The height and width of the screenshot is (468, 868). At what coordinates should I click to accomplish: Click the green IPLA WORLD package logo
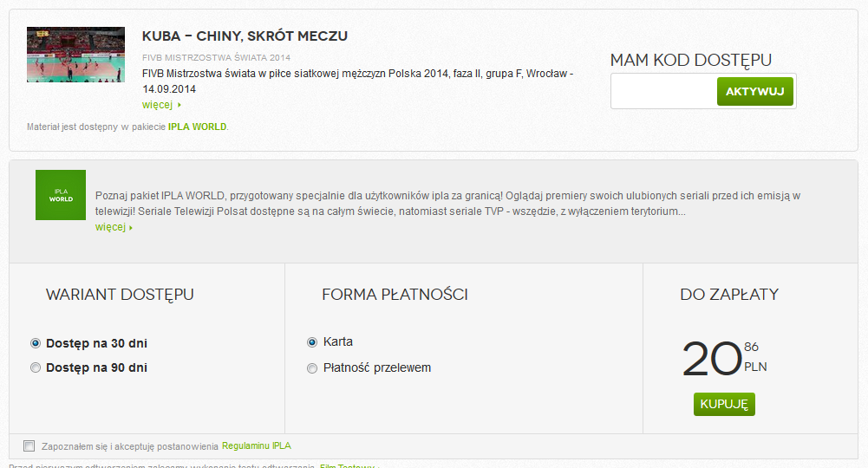pyautogui.click(x=61, y=194)
